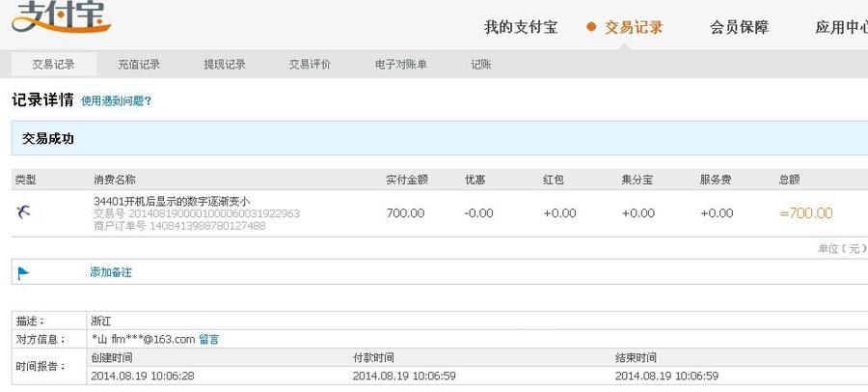Click the 700.00 paid amount value
The width and height of the screenshot is (868, 392).
pos(405,213)
